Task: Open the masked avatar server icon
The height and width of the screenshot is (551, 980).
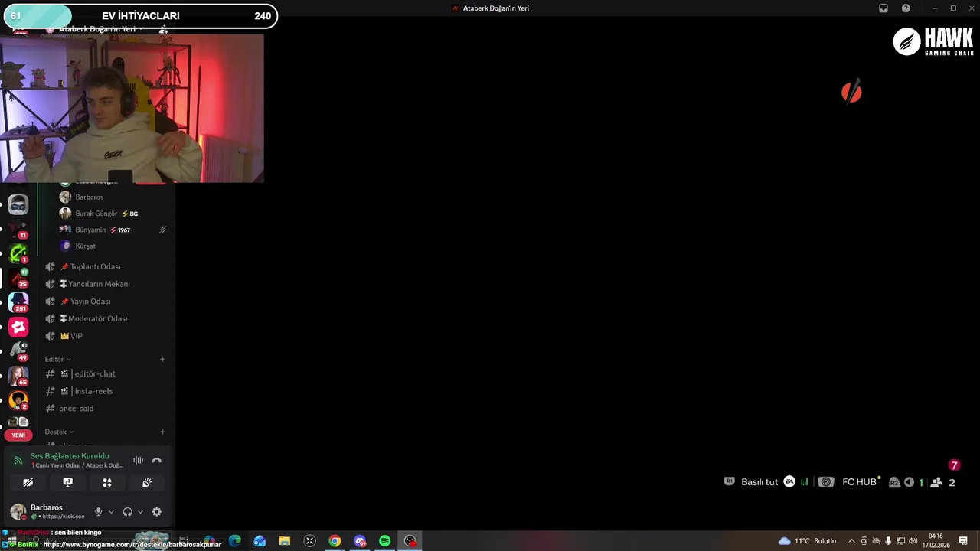Action: click(18, 204)
